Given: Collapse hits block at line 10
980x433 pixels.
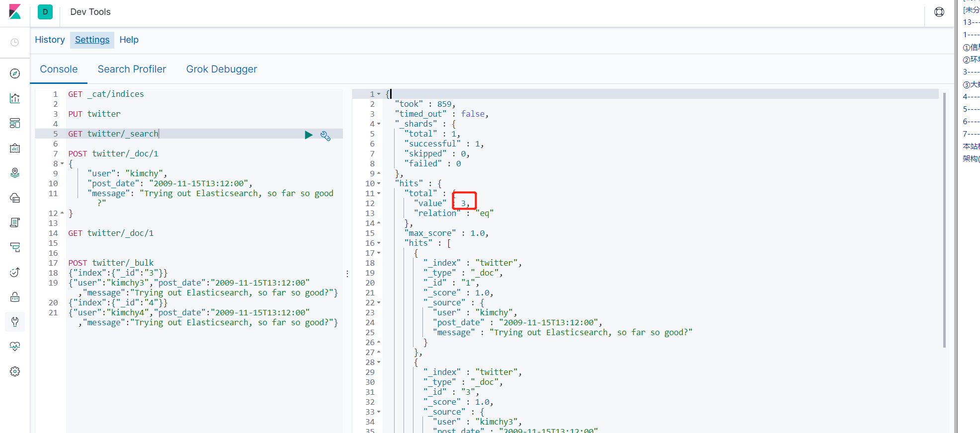Looking at the screenshot, I should click(x=379, y=183).
